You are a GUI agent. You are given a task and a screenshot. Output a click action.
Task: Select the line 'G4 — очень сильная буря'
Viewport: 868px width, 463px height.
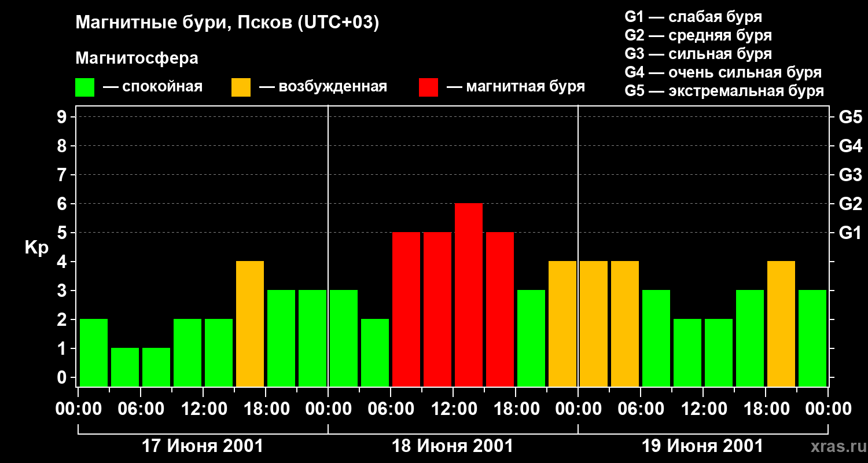click(x=723, y=72)
